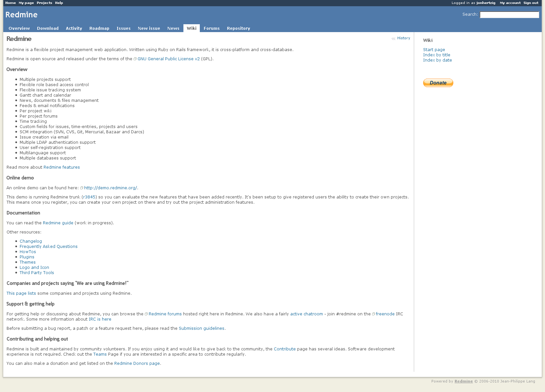Open Frequently Asked Questions link
Image resolution: width=545 pixels, height=392 pixels.
(x=48, y=247)
